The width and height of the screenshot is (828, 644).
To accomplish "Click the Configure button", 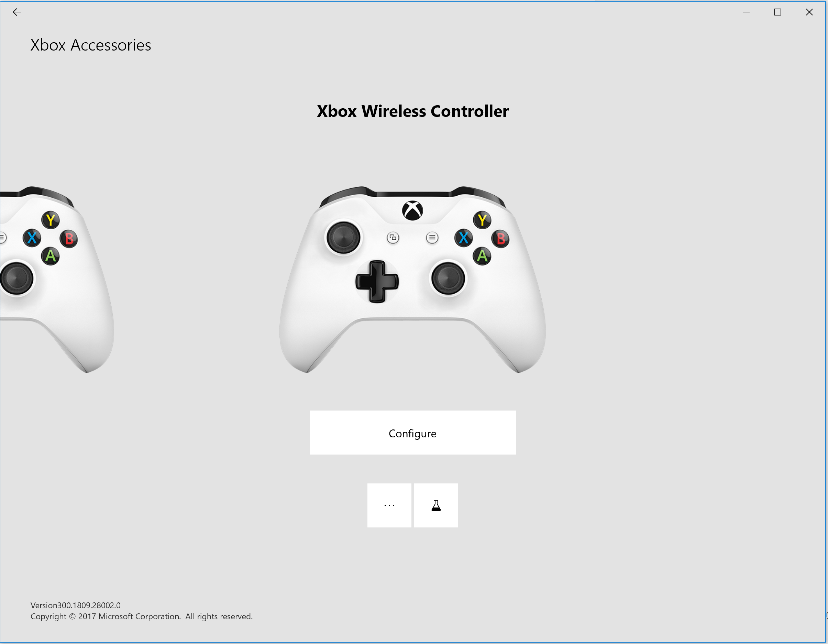I will tap(412, 433).
